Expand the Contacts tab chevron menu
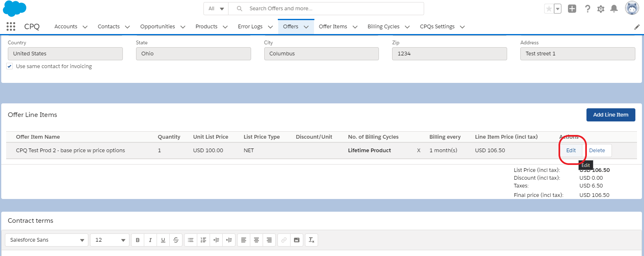The height and width of the screenshot is (256, 644). (127, 27)
